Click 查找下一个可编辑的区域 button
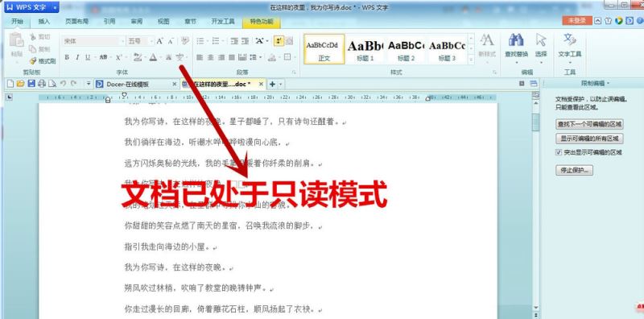The height and width of the screenshot is (319, 644). (x=589, y=124)
